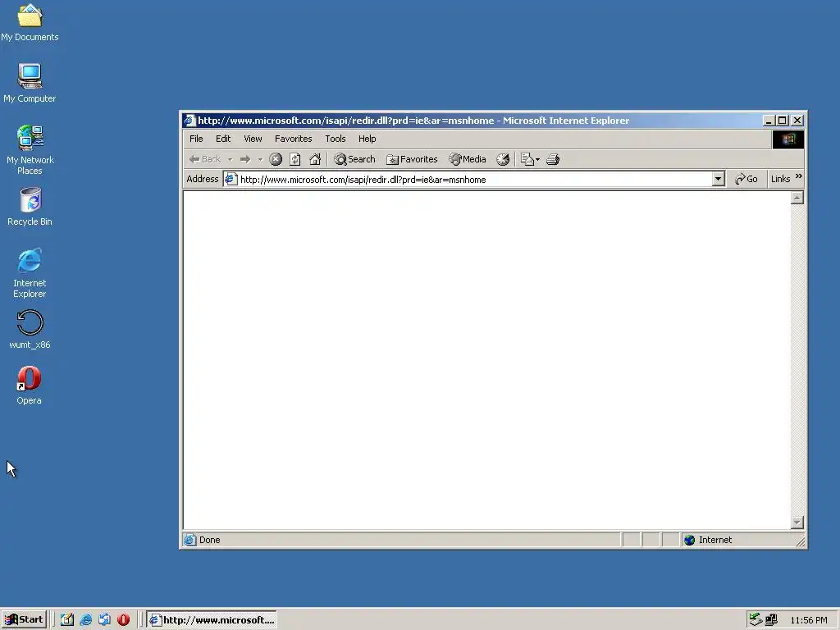Click the Refresh page toolbar icon

click(295, 159)
